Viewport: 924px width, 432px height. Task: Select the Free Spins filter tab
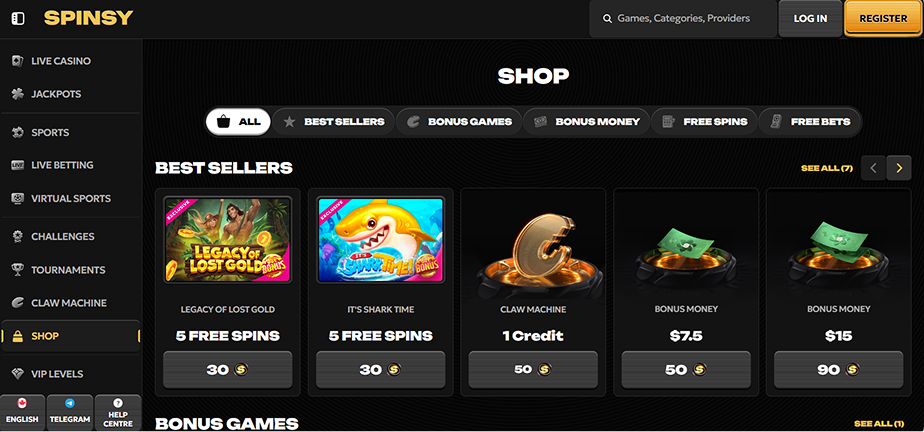tap(704, 122)
